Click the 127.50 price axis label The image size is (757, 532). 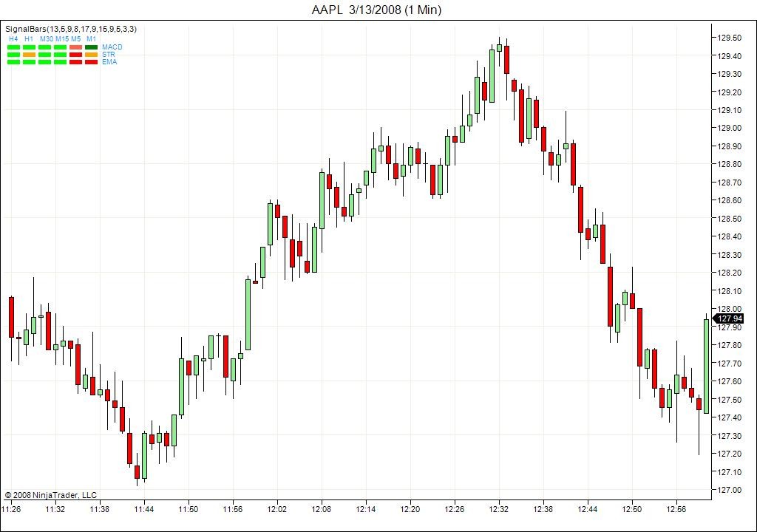click(x=730, y=400)
